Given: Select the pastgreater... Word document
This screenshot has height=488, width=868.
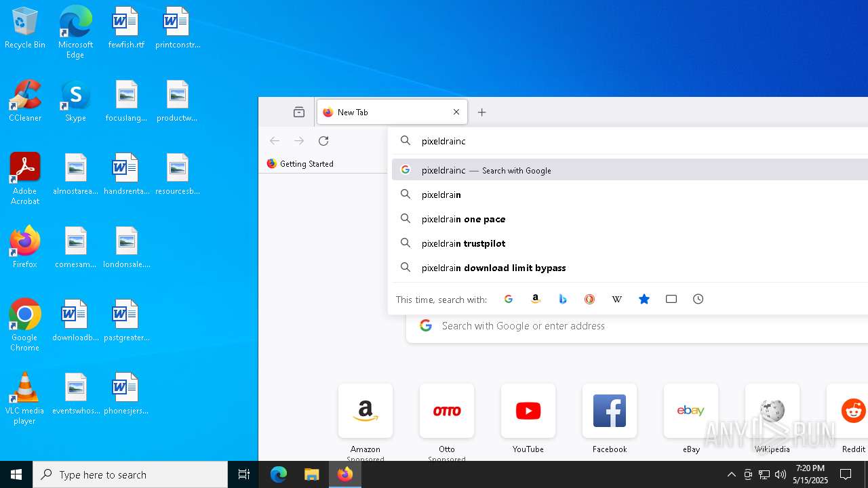Looking at the screenshot, I should click(126, 321).
